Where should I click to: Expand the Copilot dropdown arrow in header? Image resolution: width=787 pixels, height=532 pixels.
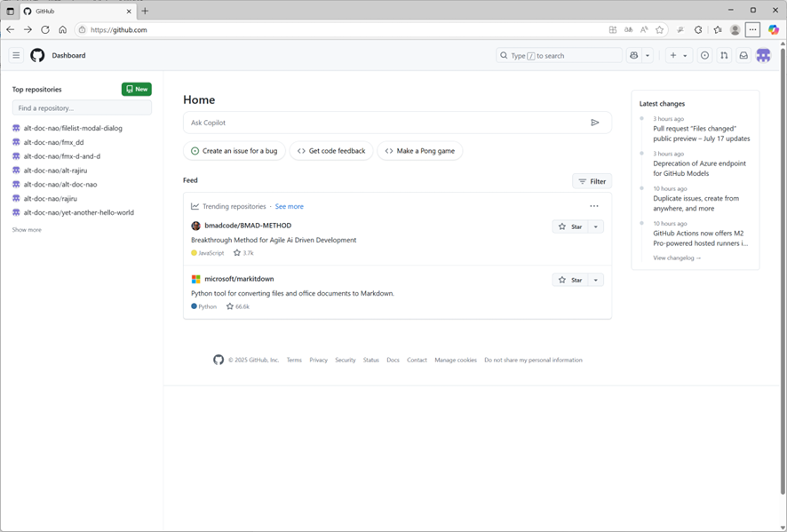tap(648, 55)
